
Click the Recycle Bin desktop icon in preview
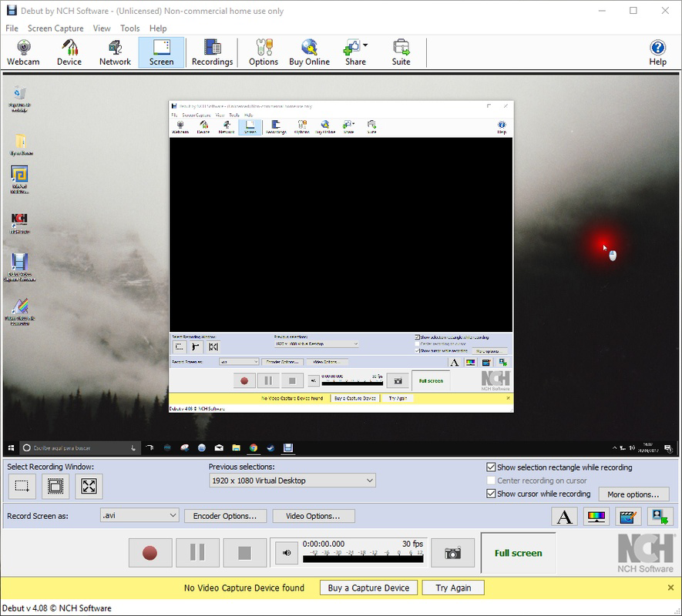(19, 99)
